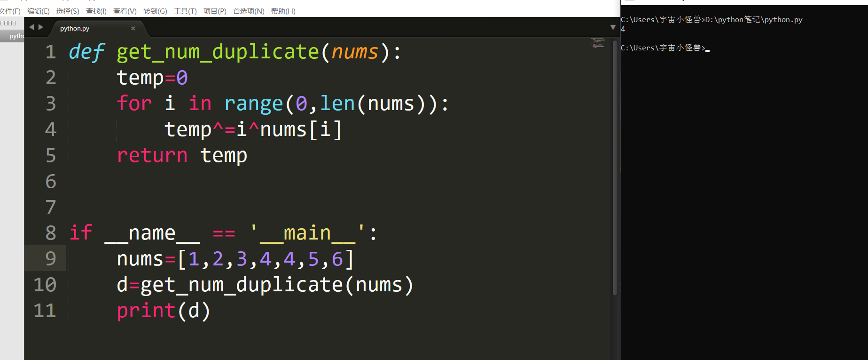Click the command prompt input line
Screen dimensions: 868x360
(665, 48)
